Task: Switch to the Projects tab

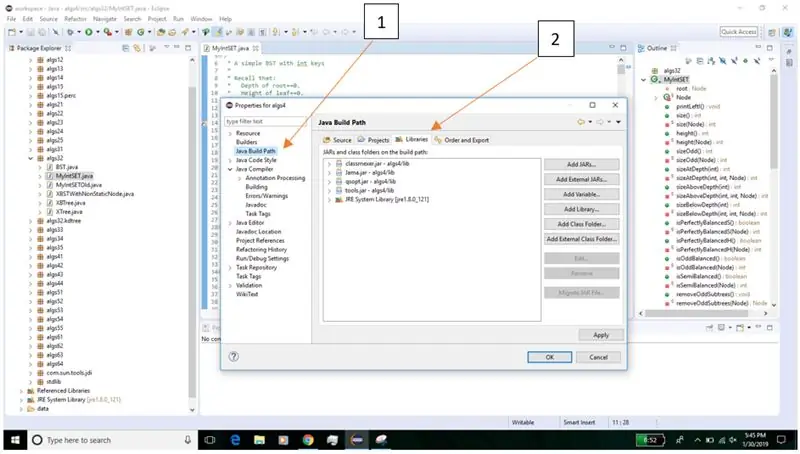Action: click(x=373, y=140)
